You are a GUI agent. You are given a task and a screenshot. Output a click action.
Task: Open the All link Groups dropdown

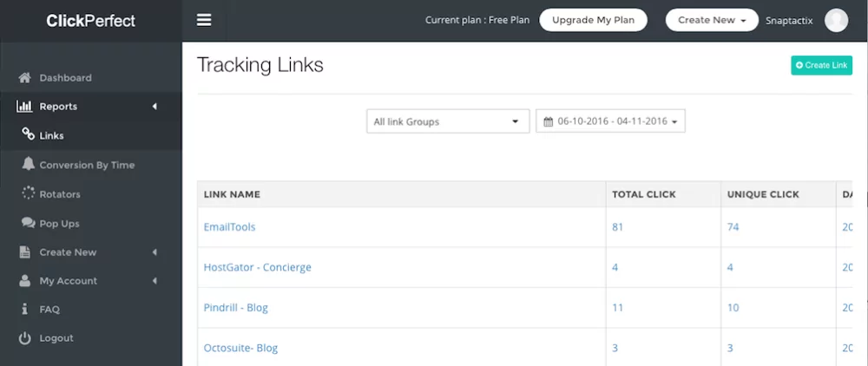pos(448,121)
